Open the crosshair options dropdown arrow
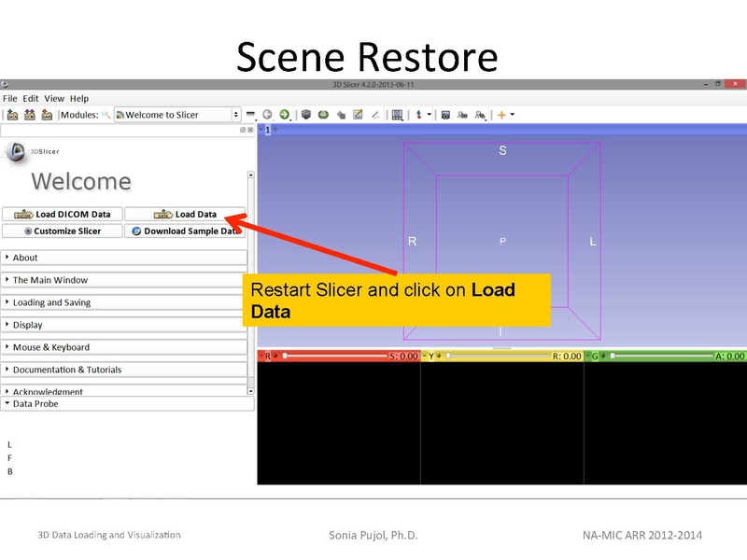This screenshot has width=747, height=560. coord(513,114)
